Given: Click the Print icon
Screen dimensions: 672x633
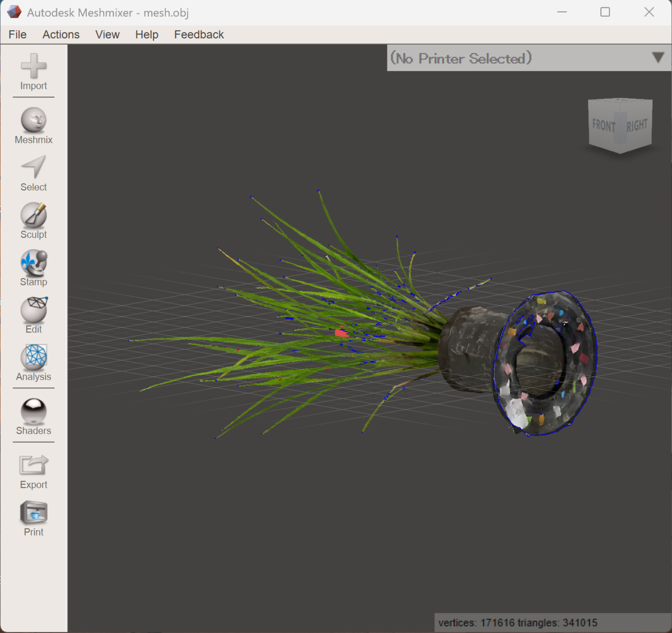Looking at the screenshot, I should coord(34,513).
